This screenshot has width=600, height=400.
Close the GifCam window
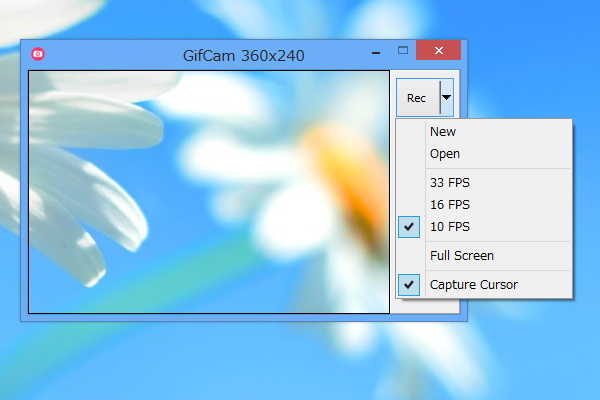(439, 50)
